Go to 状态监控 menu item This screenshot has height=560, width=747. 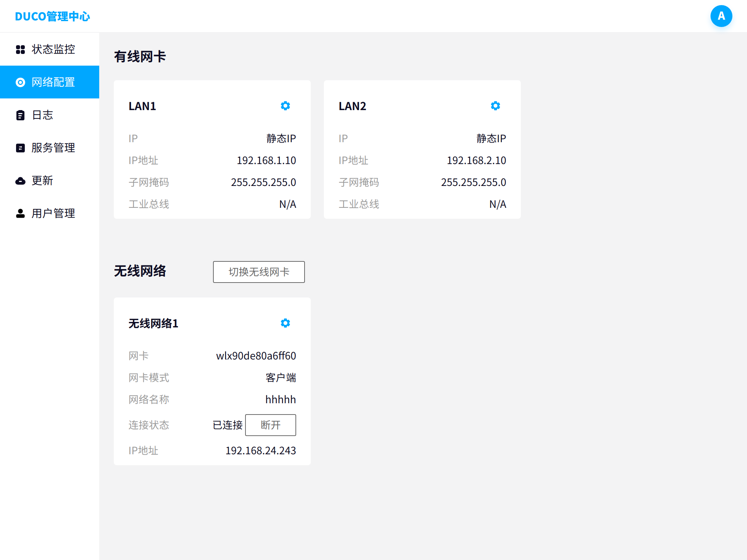click(53, 49)
